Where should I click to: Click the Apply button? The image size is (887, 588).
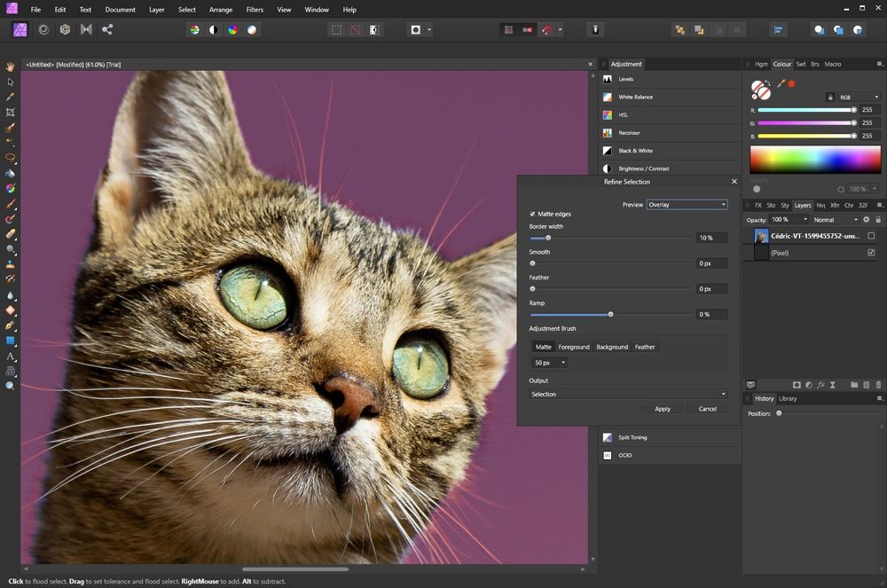(663, 409)
